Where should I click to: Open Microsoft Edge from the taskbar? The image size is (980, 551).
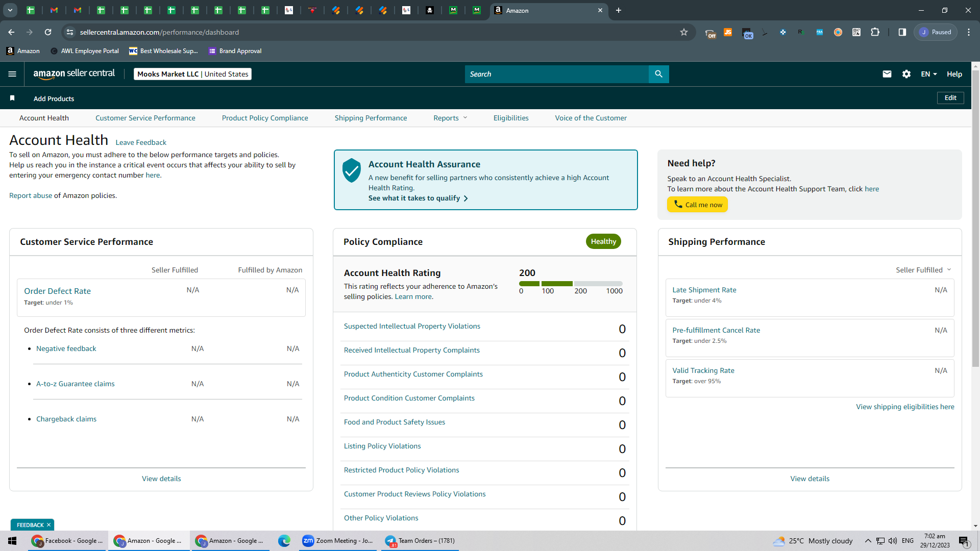tap(284, 541)
